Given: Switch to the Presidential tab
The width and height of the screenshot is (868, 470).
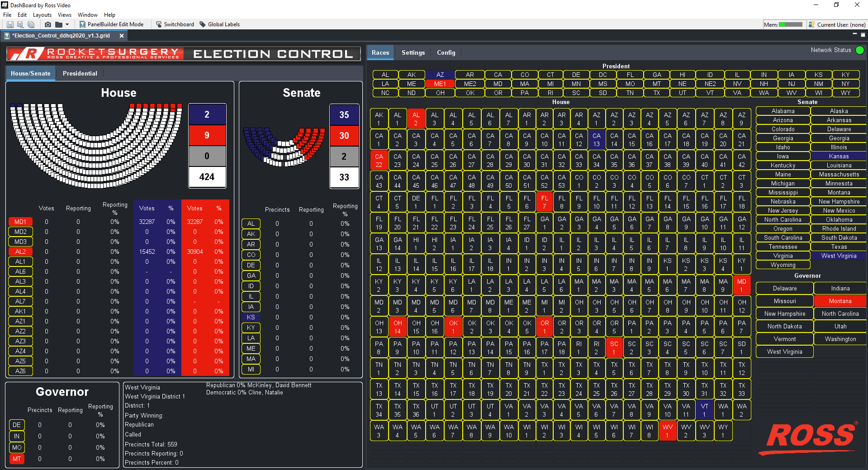Looking at the screenshot, I should point(80,73).
